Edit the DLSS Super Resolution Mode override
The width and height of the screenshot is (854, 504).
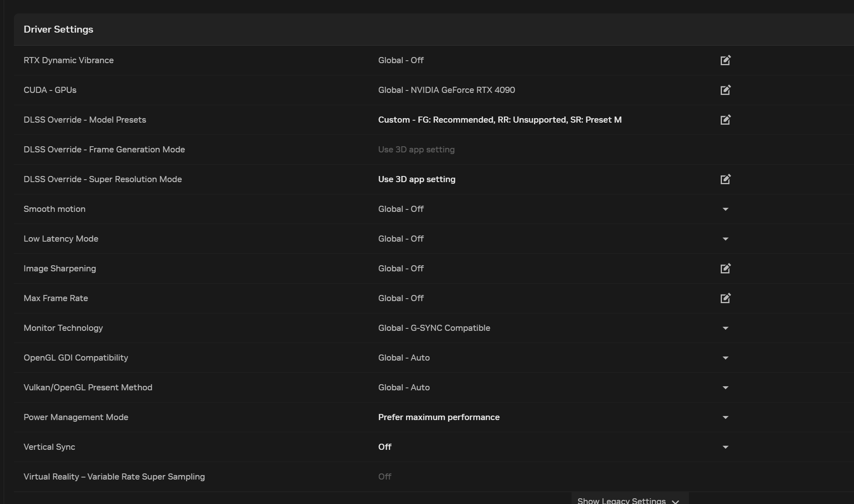tap(725, 179)
